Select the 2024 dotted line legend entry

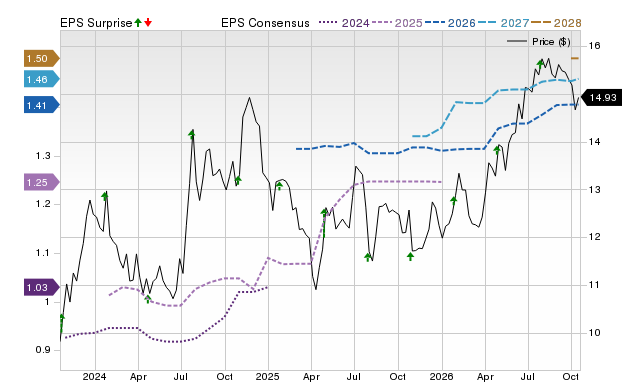tap(344, 23)
